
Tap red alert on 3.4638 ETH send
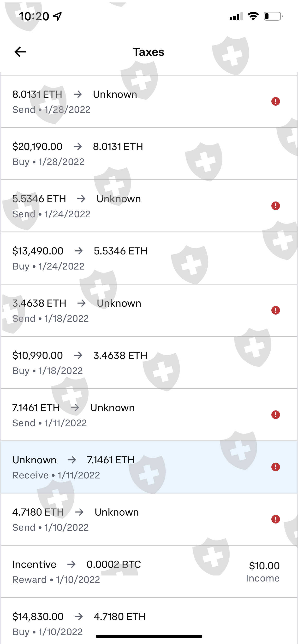[x=275, y=310]
